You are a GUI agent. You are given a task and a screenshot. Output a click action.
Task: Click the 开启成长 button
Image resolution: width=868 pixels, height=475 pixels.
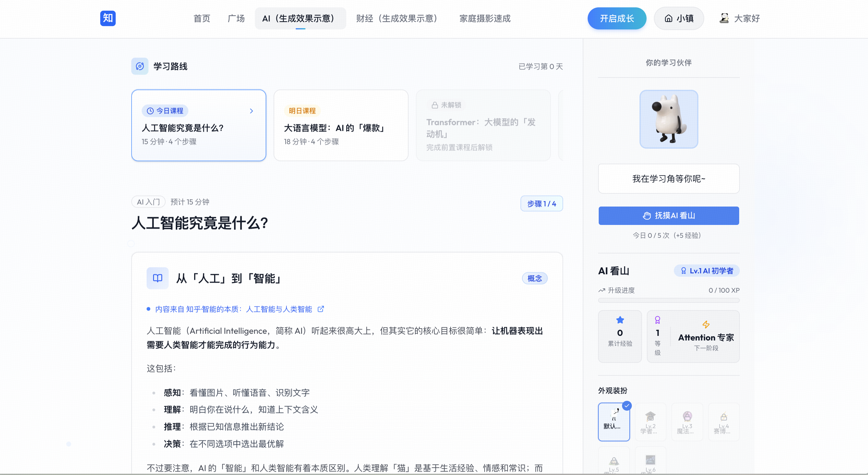(616, 18)
